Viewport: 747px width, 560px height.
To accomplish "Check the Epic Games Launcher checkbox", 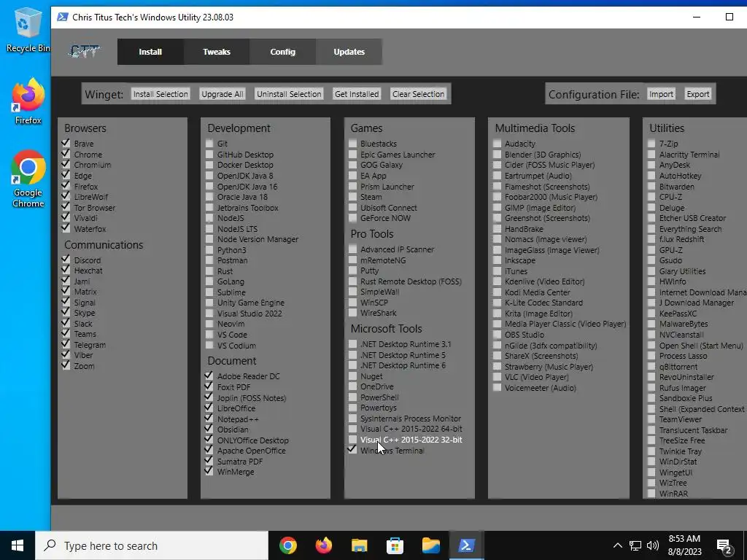I will coord(352,154).
